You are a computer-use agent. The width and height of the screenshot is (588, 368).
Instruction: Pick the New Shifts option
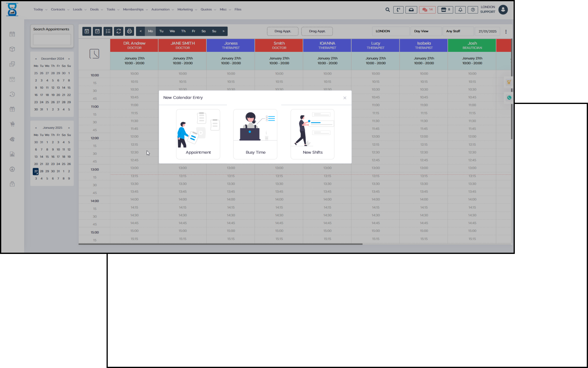(312, 134)
